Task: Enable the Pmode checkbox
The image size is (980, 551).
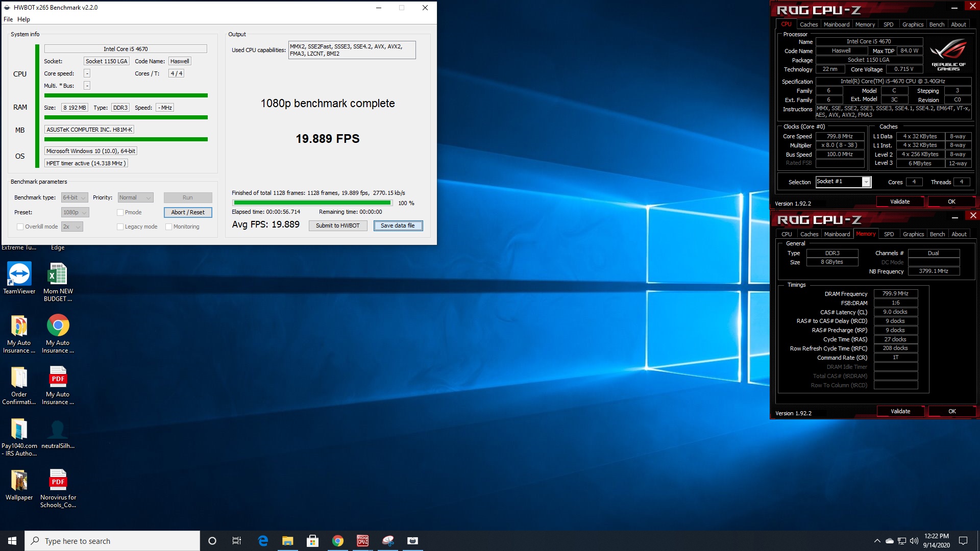Action: (120, 212)
